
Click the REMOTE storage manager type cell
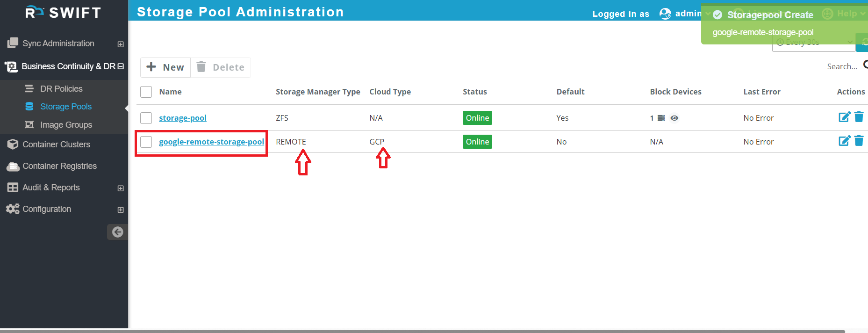point(291,142)
